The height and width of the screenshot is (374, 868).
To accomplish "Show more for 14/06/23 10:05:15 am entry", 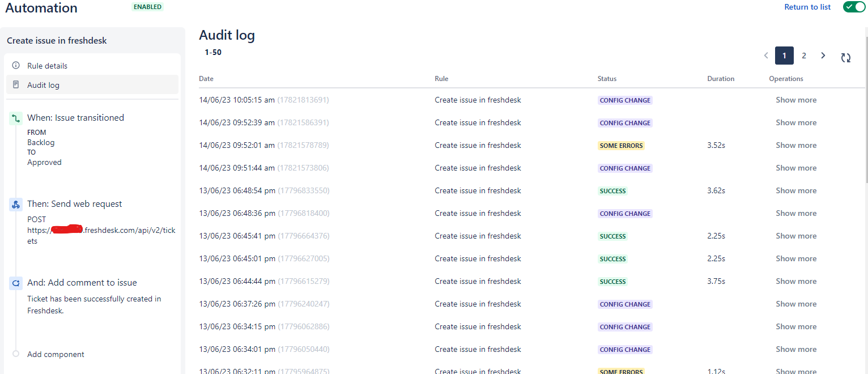I will [796, 100].
